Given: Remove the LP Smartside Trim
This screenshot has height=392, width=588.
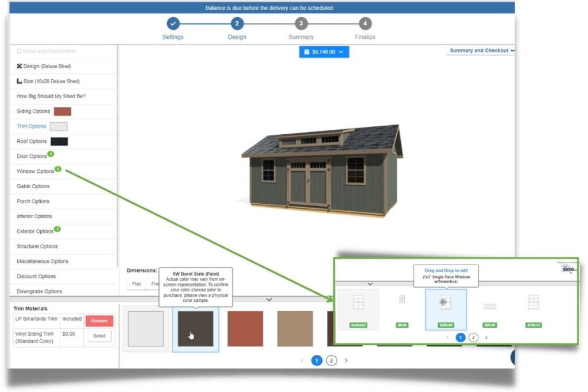Looking at the screenshot, I should [99, 321].
